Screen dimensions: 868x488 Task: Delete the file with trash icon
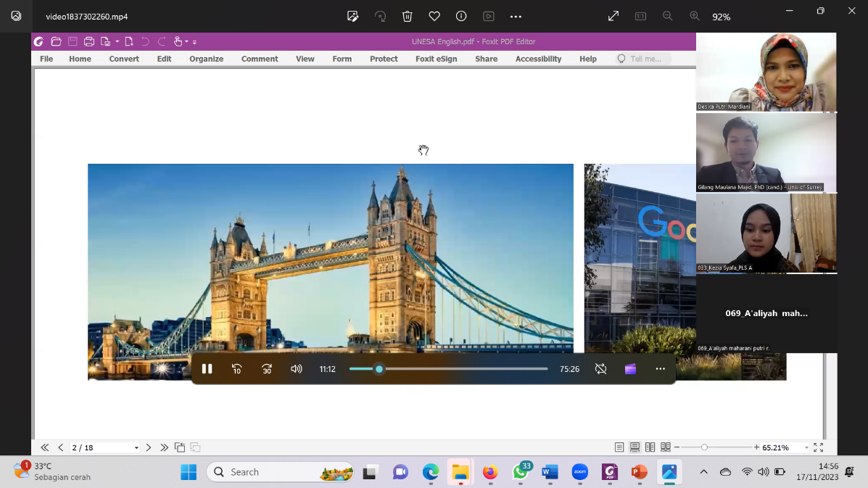(408, 17)
